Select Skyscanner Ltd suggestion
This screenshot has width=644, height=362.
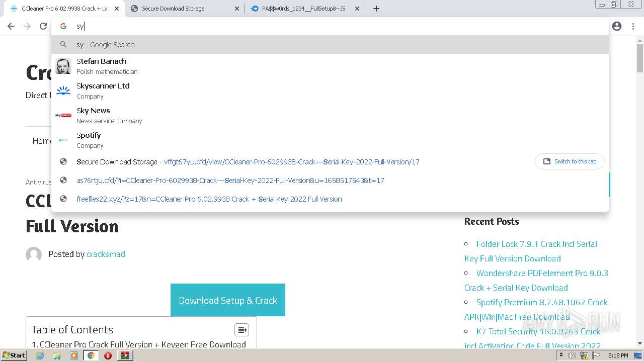click(330, 90)
